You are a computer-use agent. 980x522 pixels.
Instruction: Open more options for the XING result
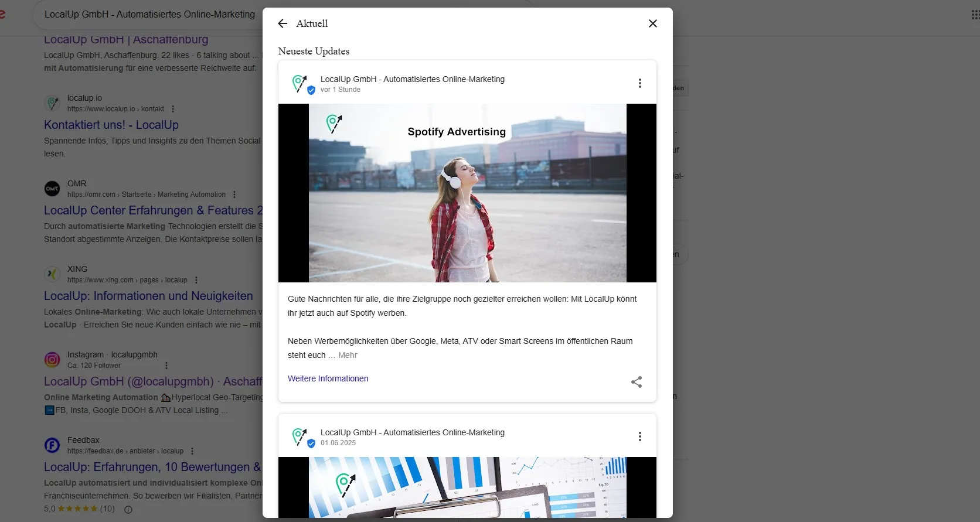196,280
